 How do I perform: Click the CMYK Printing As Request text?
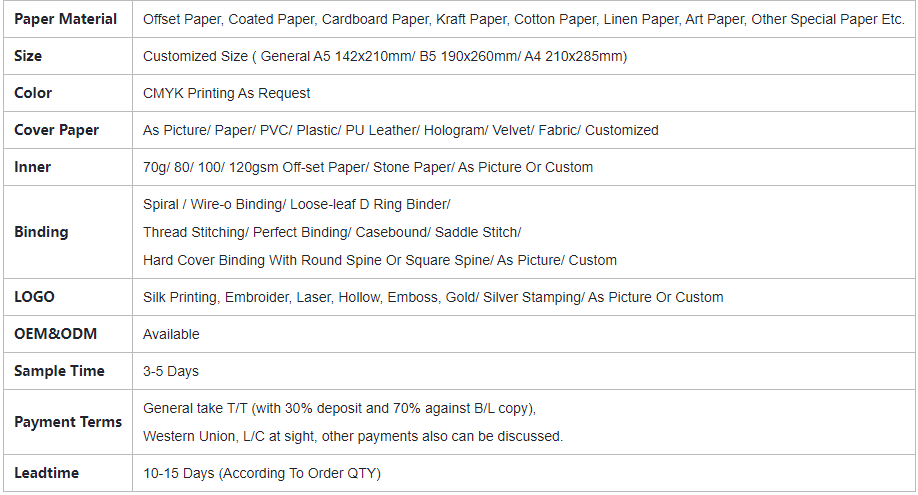(227, 93)
